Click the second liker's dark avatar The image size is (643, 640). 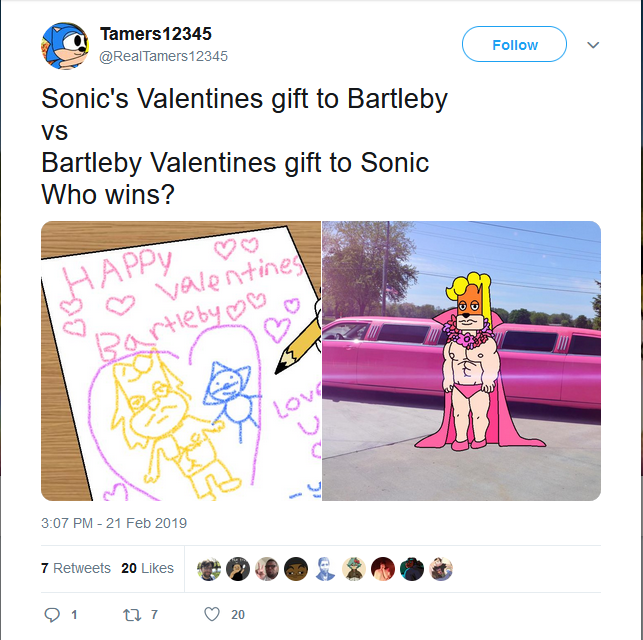pyautogui.click(x=238, y=569)
